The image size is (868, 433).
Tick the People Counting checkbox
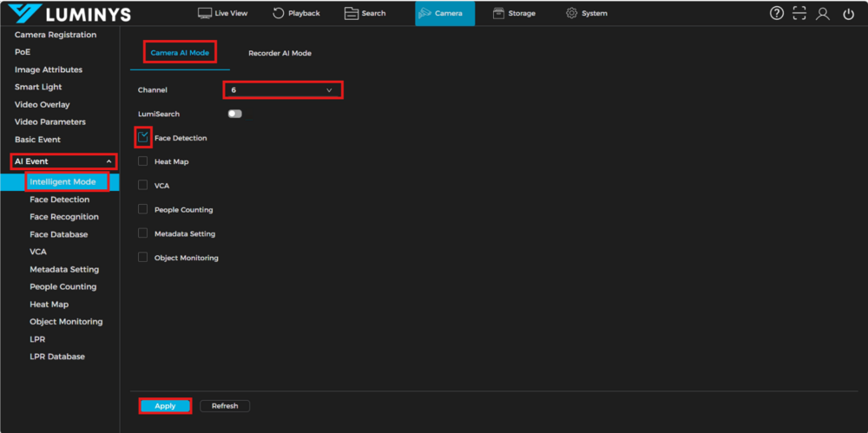click(x=143, y=209)
